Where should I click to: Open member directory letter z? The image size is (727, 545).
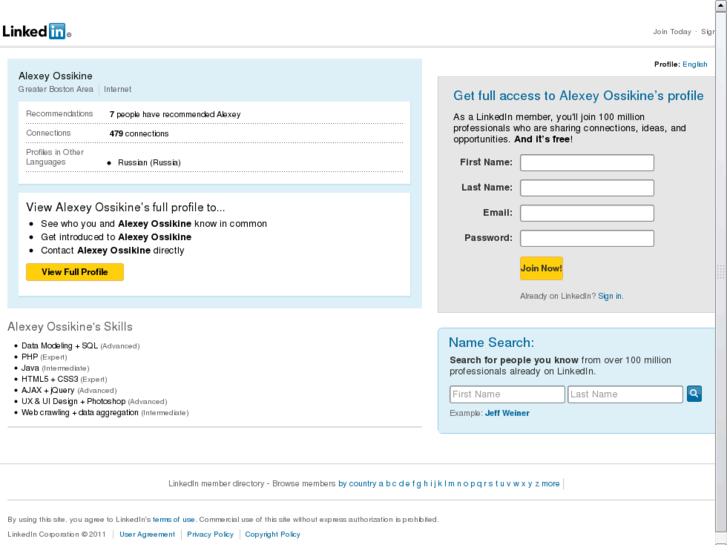537,483
